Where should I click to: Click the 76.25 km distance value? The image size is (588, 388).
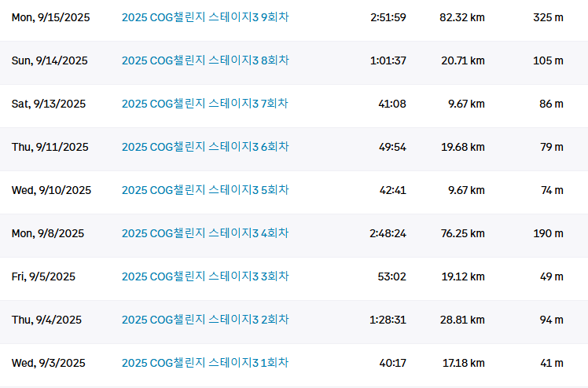point(462,233)
